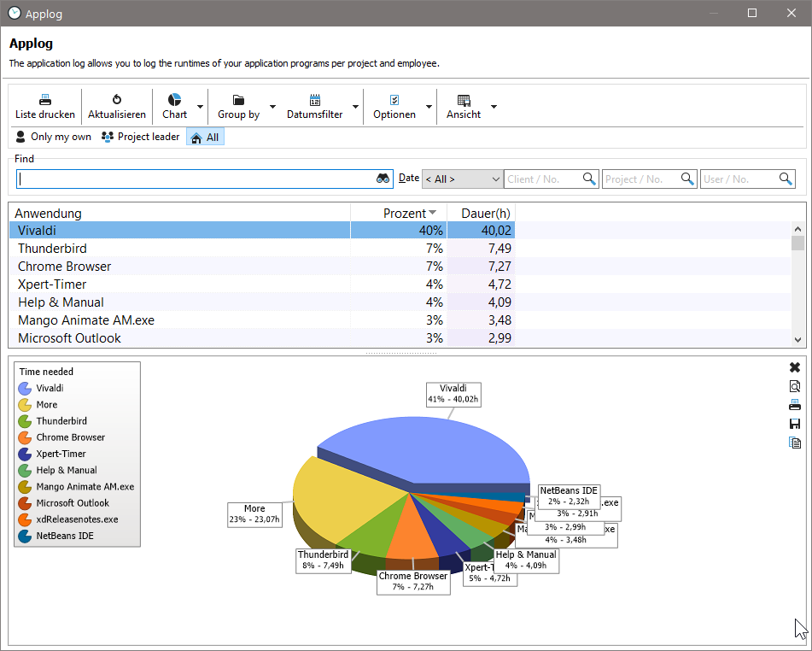The width and height of the screenshot is (812, 651).
Task: Sort by the Dauer(h) column header
Action: pyautogui.click(x=481, y=213)
